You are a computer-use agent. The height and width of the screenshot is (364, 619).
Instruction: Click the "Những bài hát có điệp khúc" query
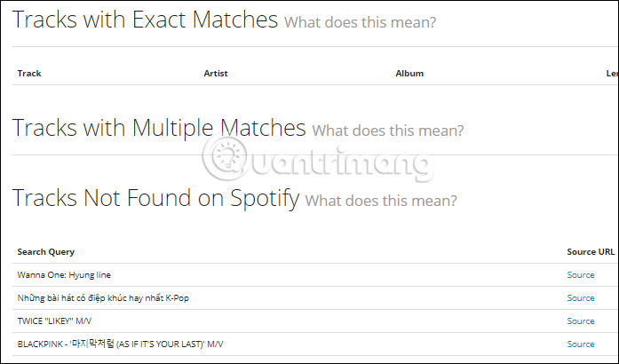point(103,298)
